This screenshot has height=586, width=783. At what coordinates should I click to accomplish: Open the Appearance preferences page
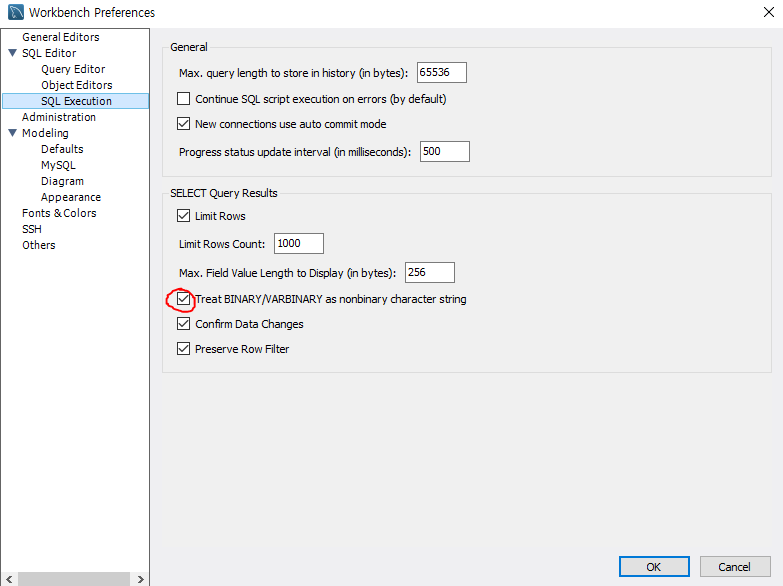coord(70,197)
